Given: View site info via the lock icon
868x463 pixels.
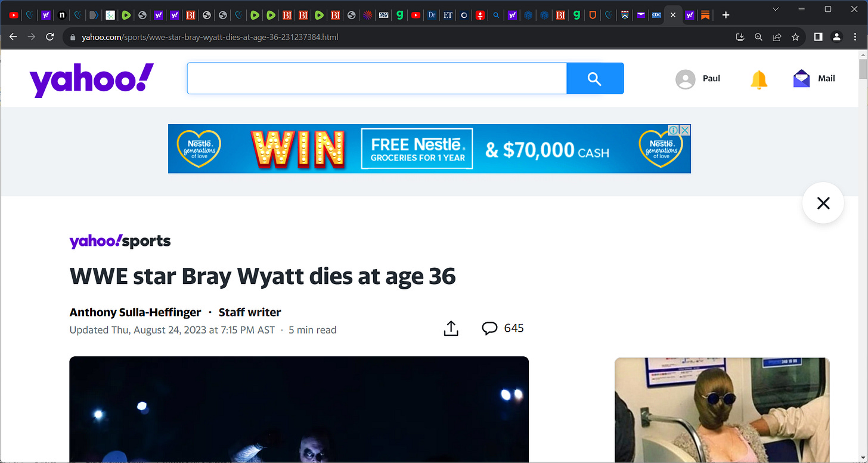Looking at the screenshot, I should [x=73, y=37].
